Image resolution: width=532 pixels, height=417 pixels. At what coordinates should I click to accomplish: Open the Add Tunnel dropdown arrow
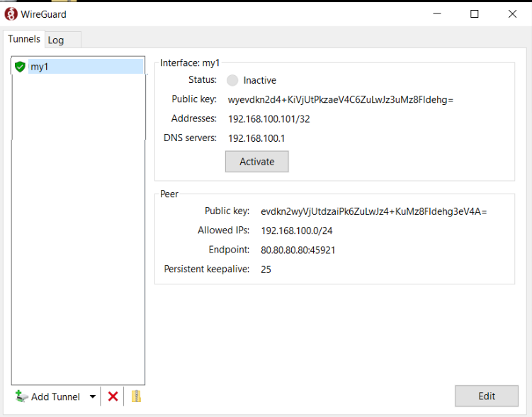[93, 396]
